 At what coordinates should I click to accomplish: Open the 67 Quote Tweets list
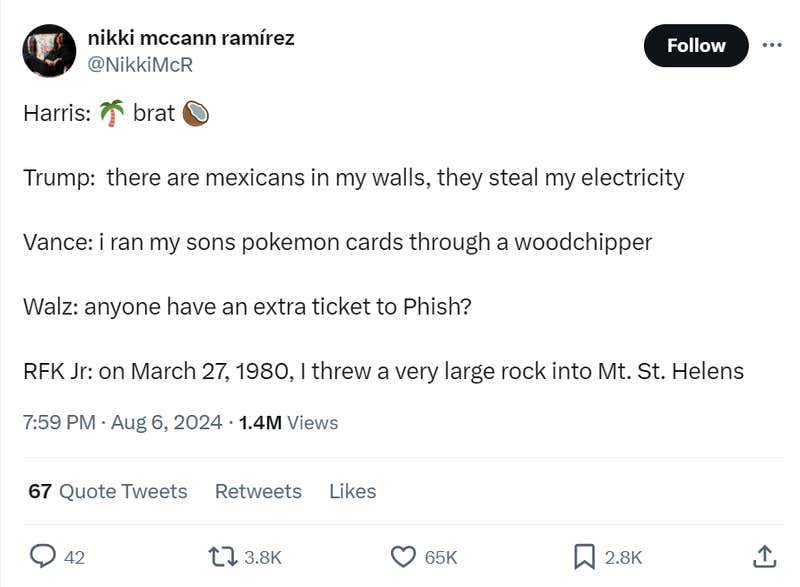106,492
